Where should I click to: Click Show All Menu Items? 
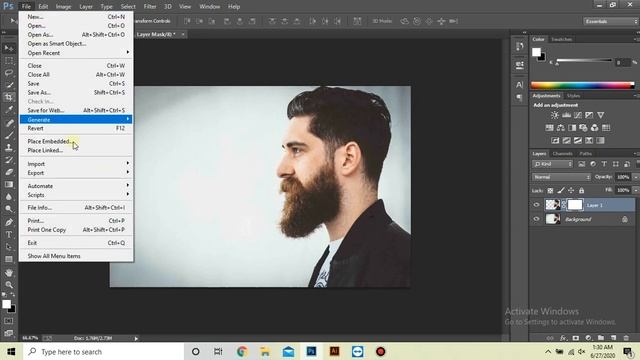76,256
